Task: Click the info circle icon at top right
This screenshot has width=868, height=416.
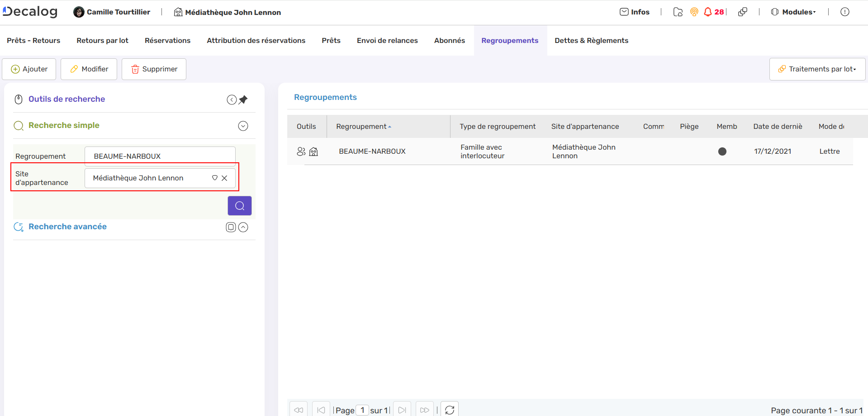Action: 844,12
